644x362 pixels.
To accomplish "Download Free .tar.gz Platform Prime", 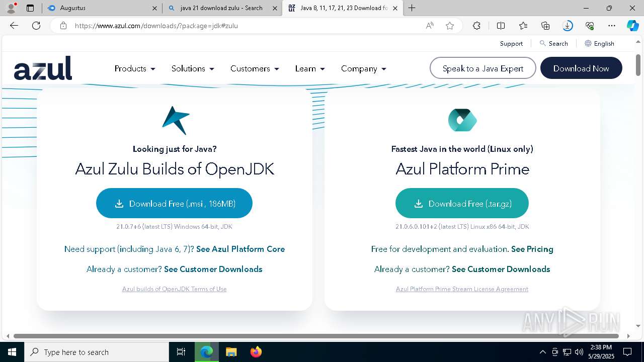I will point(462,203).
